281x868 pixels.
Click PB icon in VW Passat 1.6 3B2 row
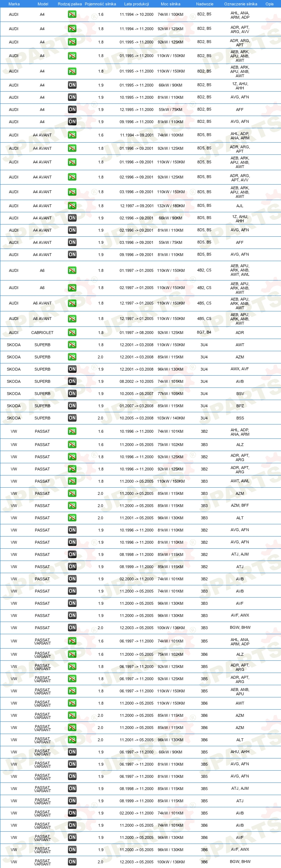(x=72, y=431)
